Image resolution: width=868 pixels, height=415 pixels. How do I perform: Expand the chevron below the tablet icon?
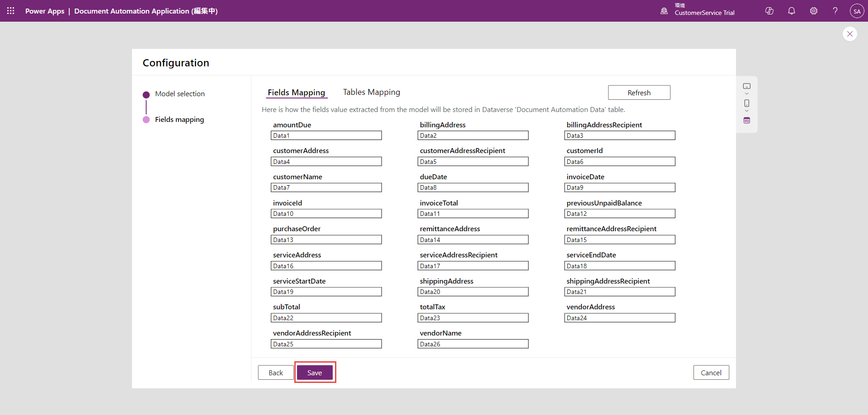coord(747,94)
